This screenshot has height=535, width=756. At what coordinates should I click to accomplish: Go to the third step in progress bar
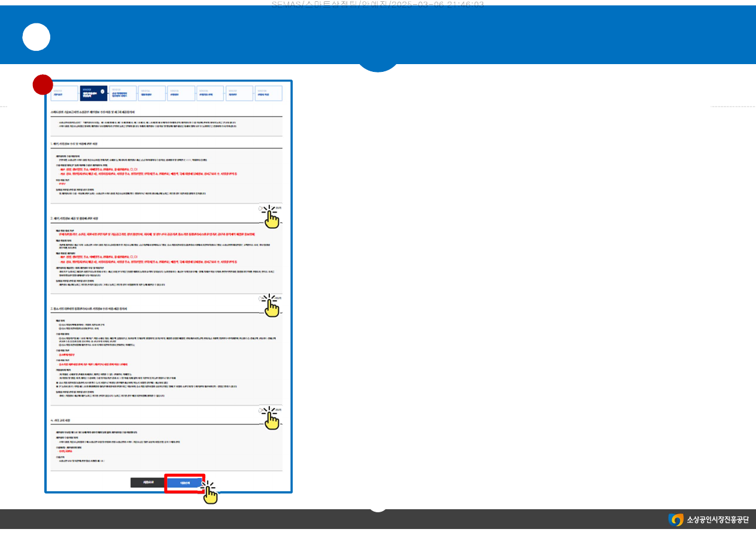coord(123,93)
